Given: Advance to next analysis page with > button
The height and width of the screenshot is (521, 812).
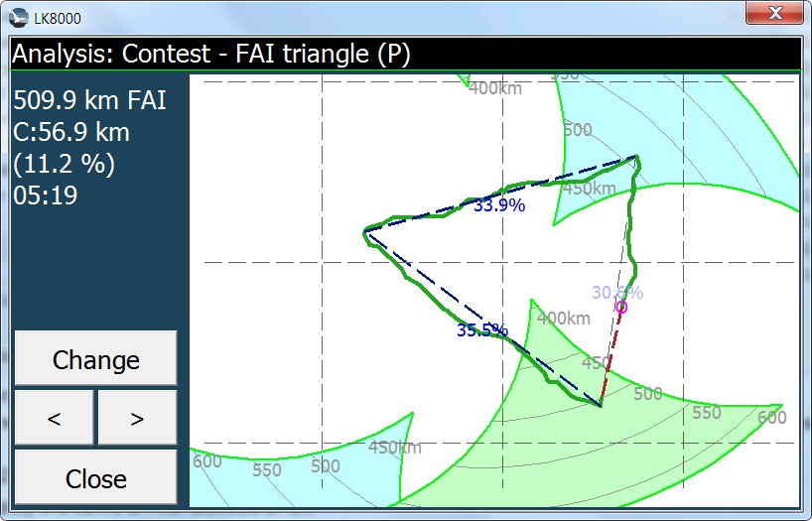Looking at the screenshot, I should pyautogui.click(x=137, y=418).
